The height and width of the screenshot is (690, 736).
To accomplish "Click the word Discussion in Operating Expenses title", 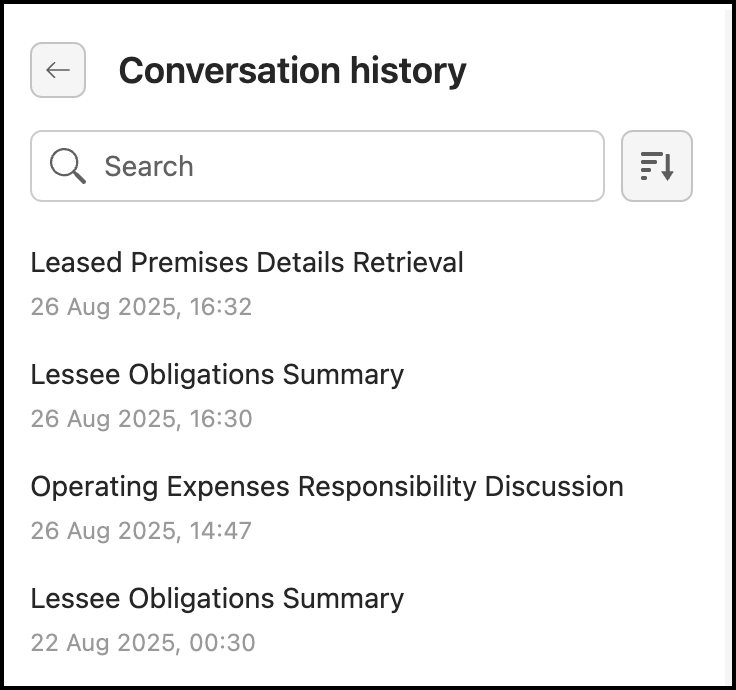I will 554,487.
